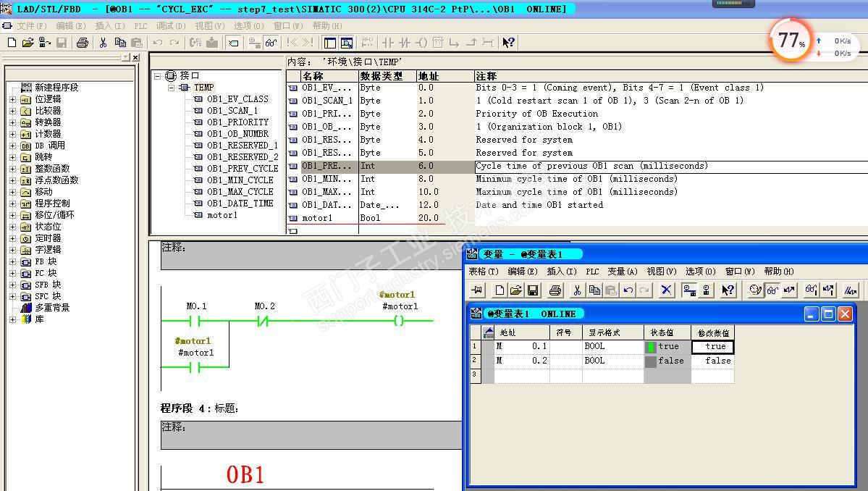868x491 pixels.
Task: Click the M0.2 normally closed contact in ladder
Action: click(x=263, y=321)
